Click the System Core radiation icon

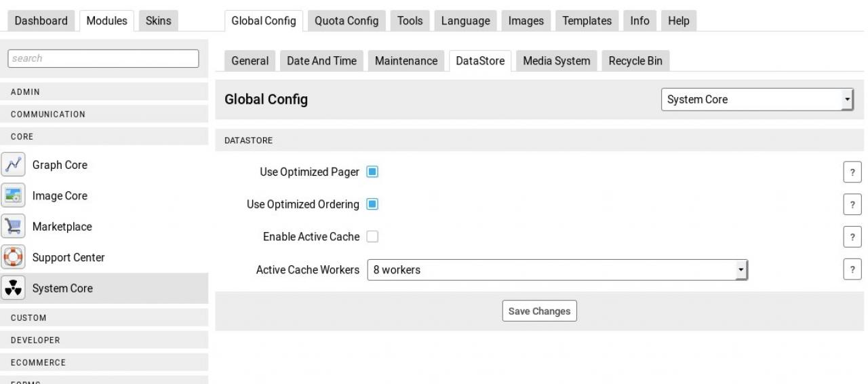click(x=12, y=288)
